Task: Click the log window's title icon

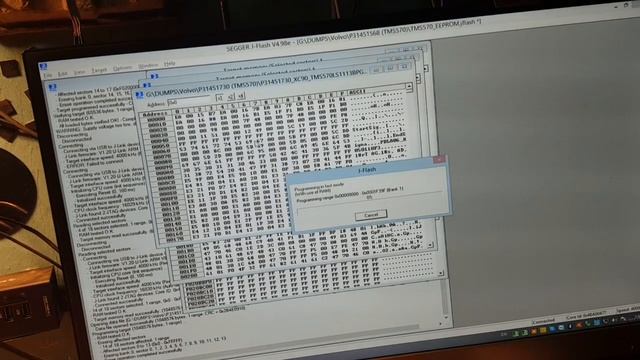Action: tap(53, 87)
